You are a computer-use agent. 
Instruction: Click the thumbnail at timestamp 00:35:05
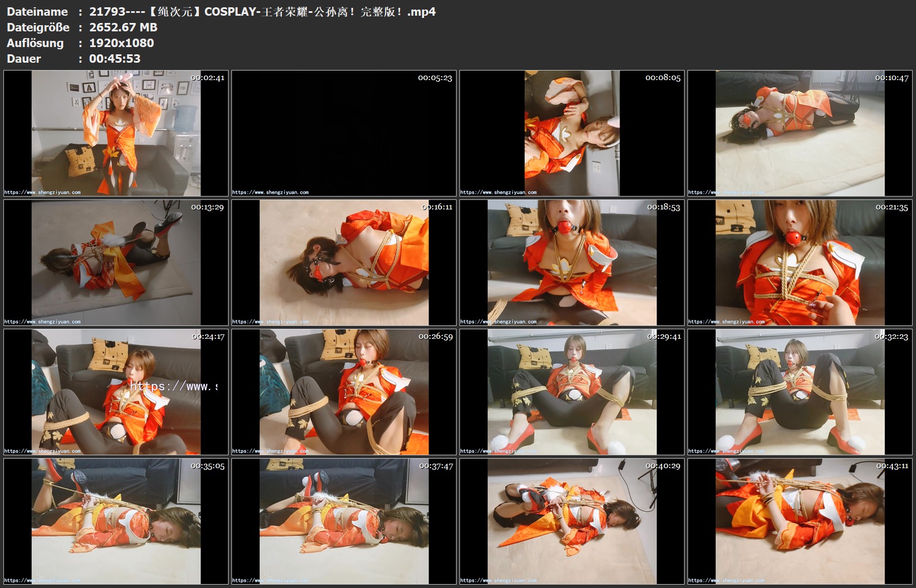point(116,521)
